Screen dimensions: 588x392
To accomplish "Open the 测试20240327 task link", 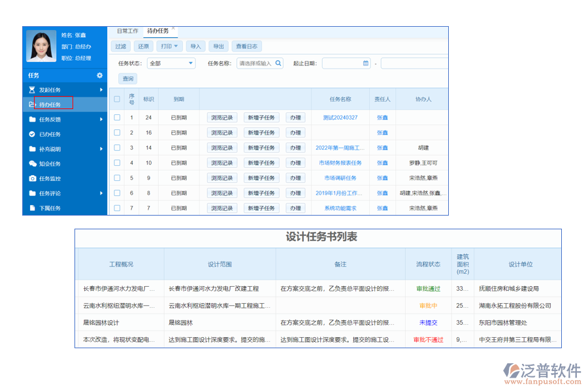I will pos(340,118).
